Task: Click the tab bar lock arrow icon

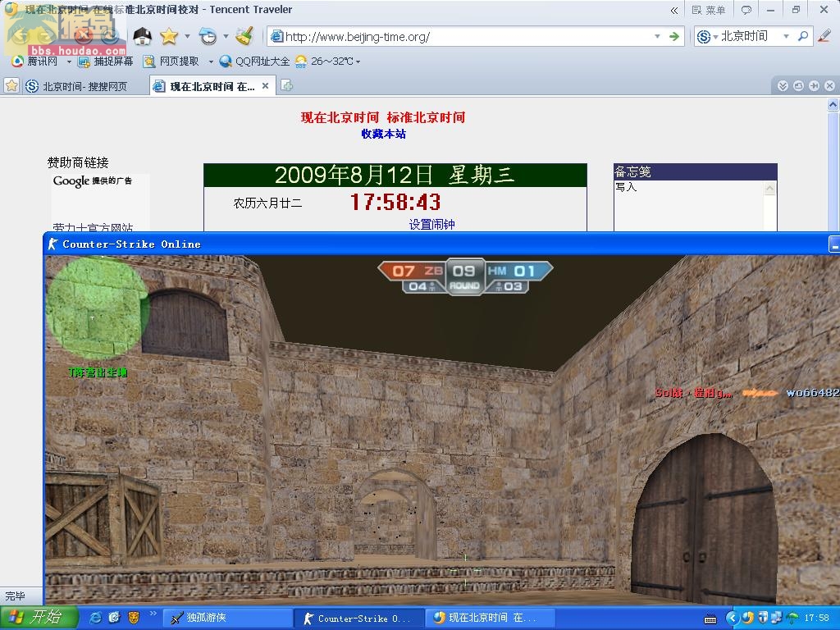Action: [814, 85]
